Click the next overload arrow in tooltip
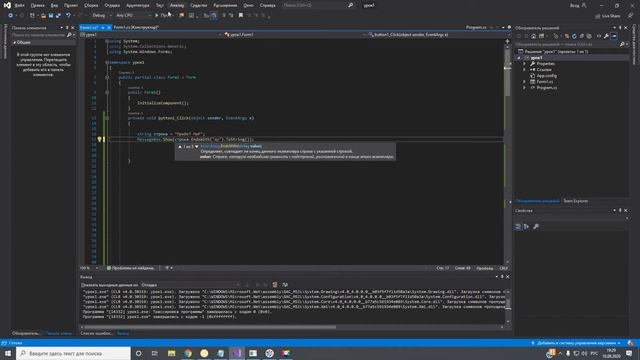Screen dimensions: 640x360 pyautogui.click(x=197, y=146)
